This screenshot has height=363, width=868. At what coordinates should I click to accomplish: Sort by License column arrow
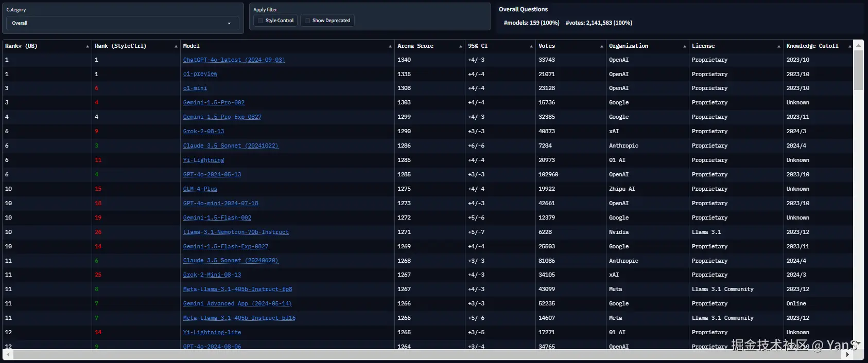779,46
